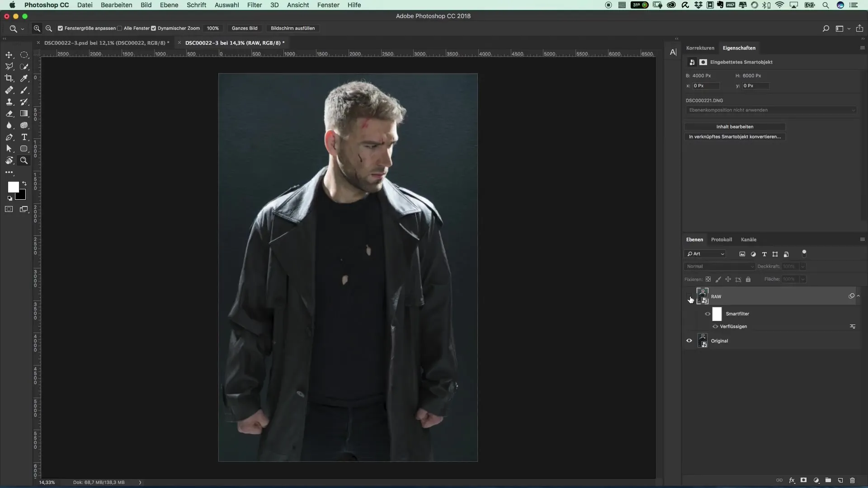
Task: Swap foreground and background colors
Action: 24,183
